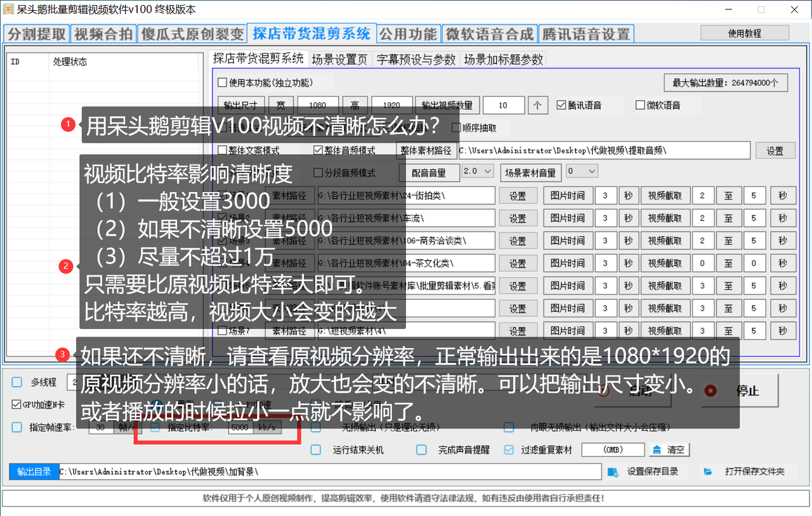The image size is (812, 516).
Task: Click the (0MB) size field
Action: 613,450
